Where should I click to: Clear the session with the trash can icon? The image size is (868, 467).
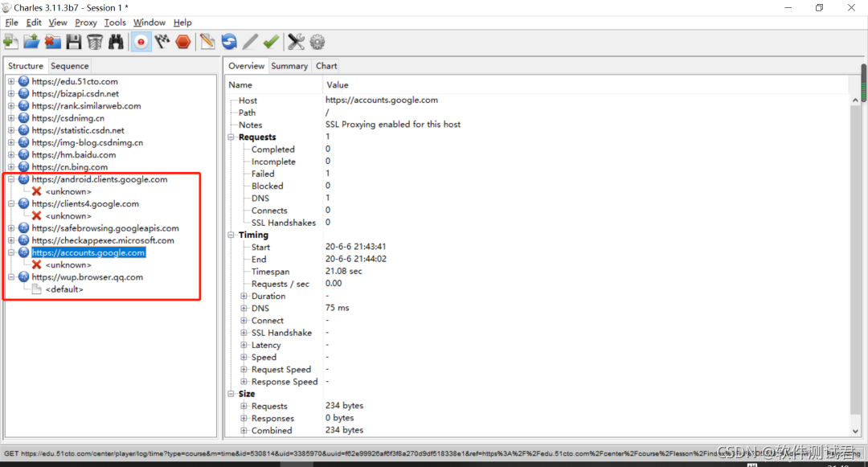(x=95, y=42)
